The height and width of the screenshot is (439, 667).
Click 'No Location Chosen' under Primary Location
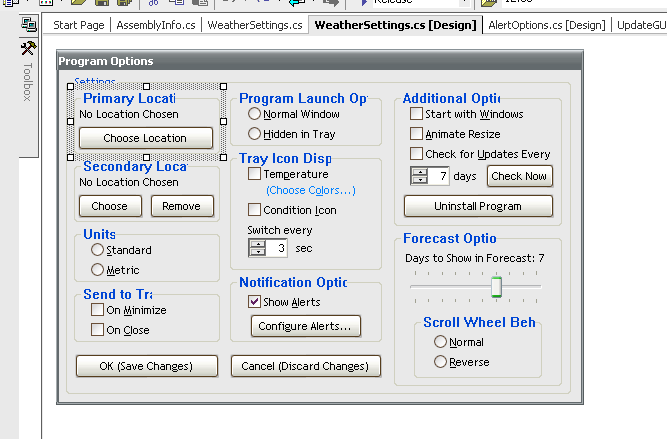[129, 114]
